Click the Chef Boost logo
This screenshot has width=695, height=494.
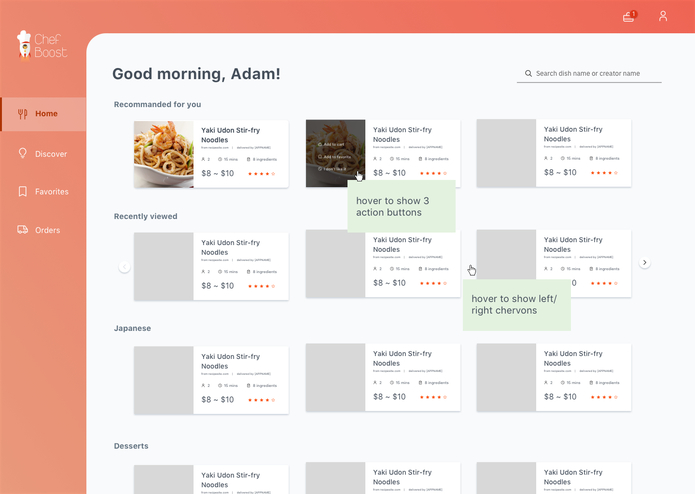pyautogui.click(x=42, y=45)
